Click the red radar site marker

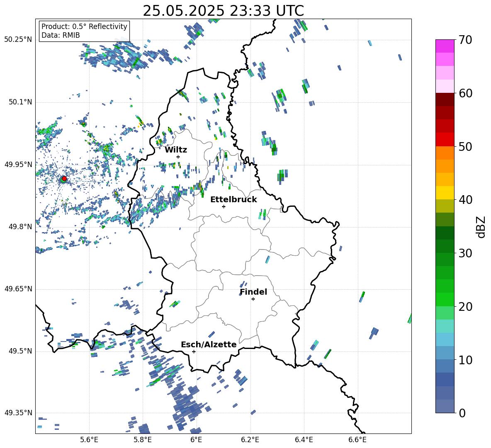click(64, 179)
